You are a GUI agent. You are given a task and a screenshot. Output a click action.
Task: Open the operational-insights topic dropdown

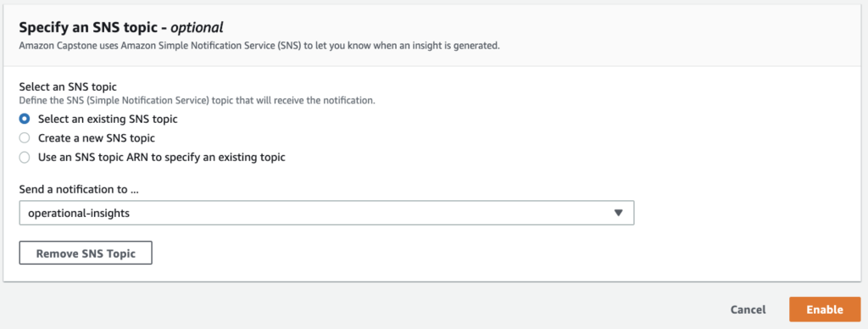click(x=326, y=213)
